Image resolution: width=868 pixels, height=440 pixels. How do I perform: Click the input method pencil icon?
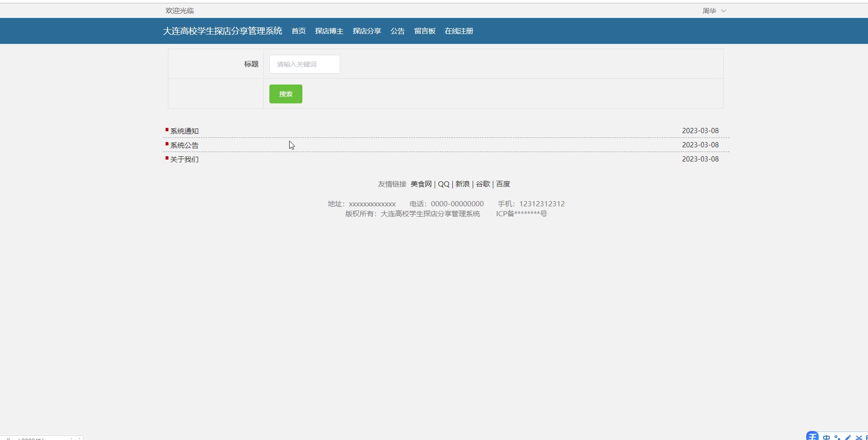(848, 438)
